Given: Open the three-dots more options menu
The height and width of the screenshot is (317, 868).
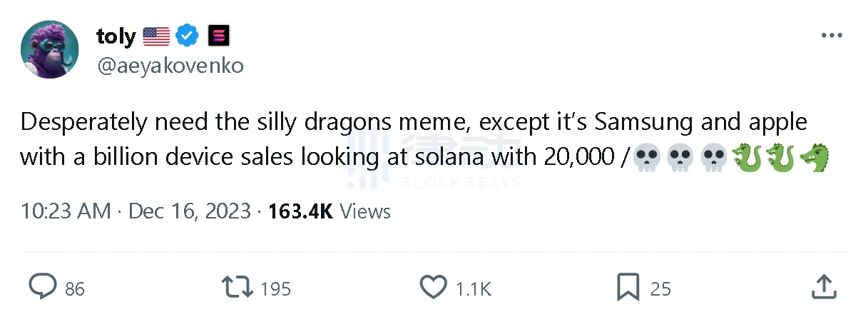Looking at the screenshot, I should [x=832, y=36].
